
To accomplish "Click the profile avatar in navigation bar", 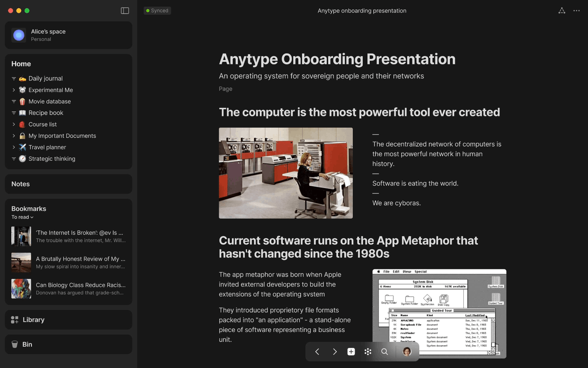I will [x=407, y=352].
